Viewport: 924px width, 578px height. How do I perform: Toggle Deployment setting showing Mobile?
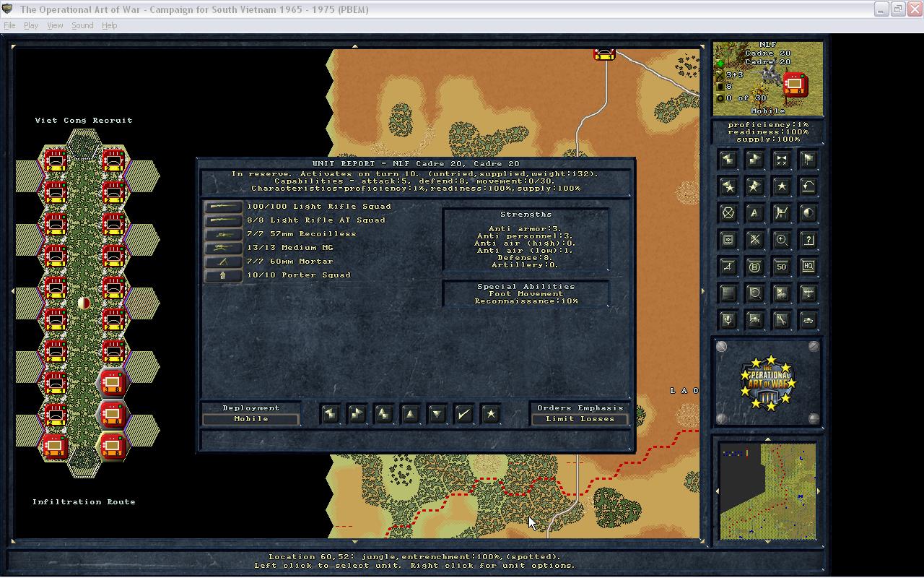250,419
